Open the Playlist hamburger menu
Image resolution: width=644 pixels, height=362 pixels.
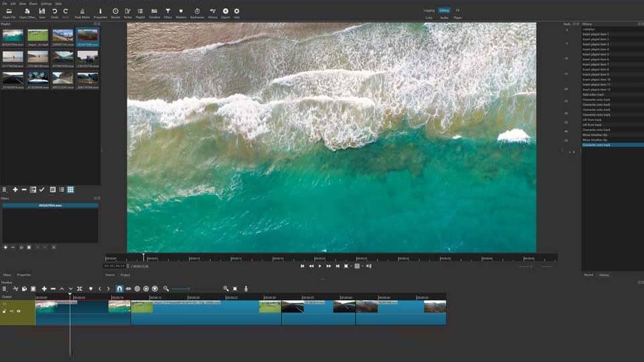coord(4,190)
